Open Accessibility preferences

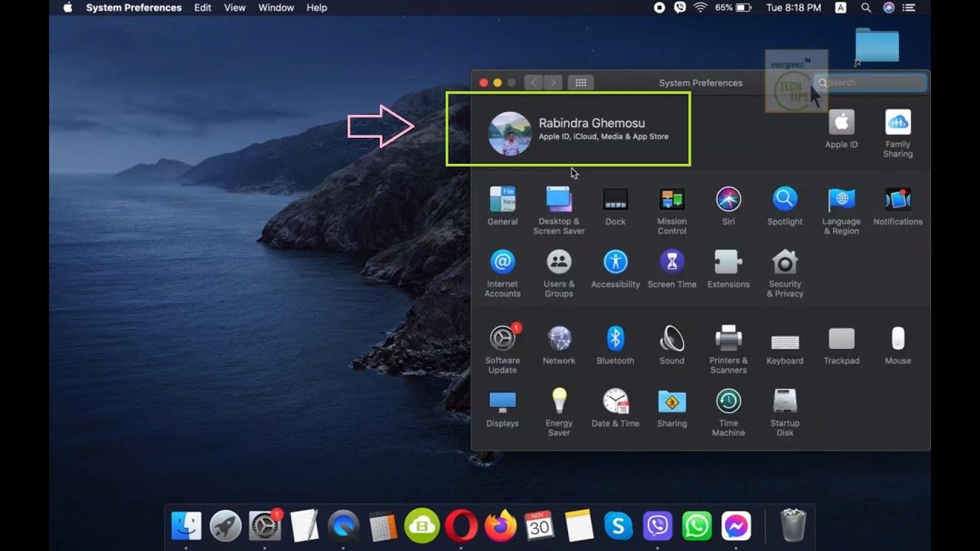click(x=616, y=269)
